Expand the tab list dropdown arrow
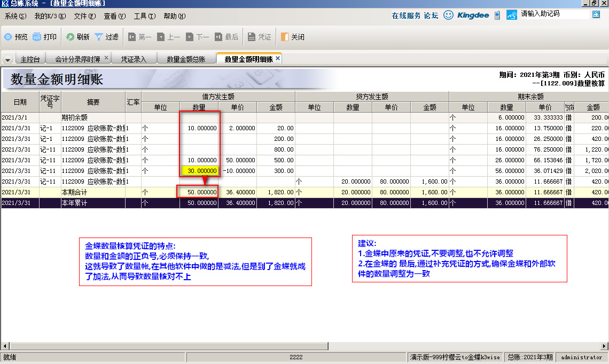The height and width of the screenshot is (364, 609). tap(8, 59)
